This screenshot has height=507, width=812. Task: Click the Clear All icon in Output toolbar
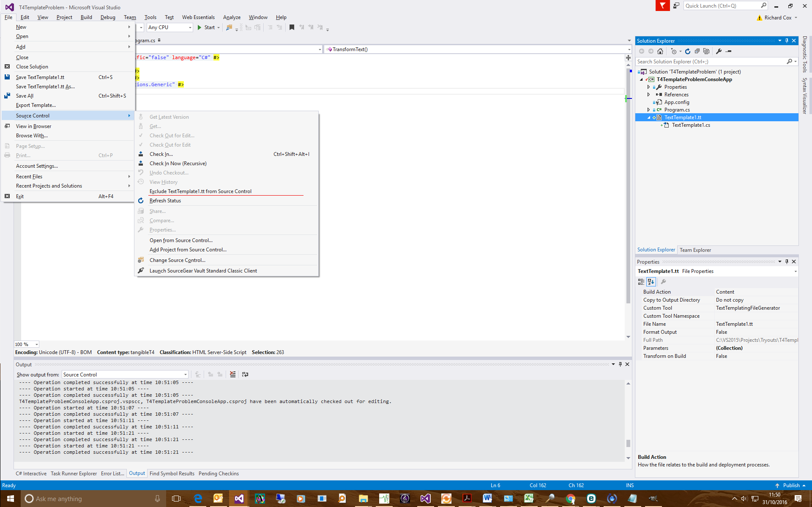click(x=232, y=374)
